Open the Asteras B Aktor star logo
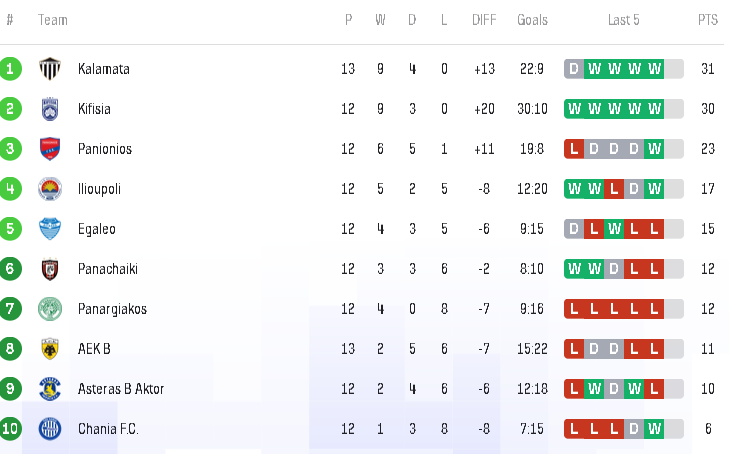The height and width of the screenshot is (454, 729). 50,388
